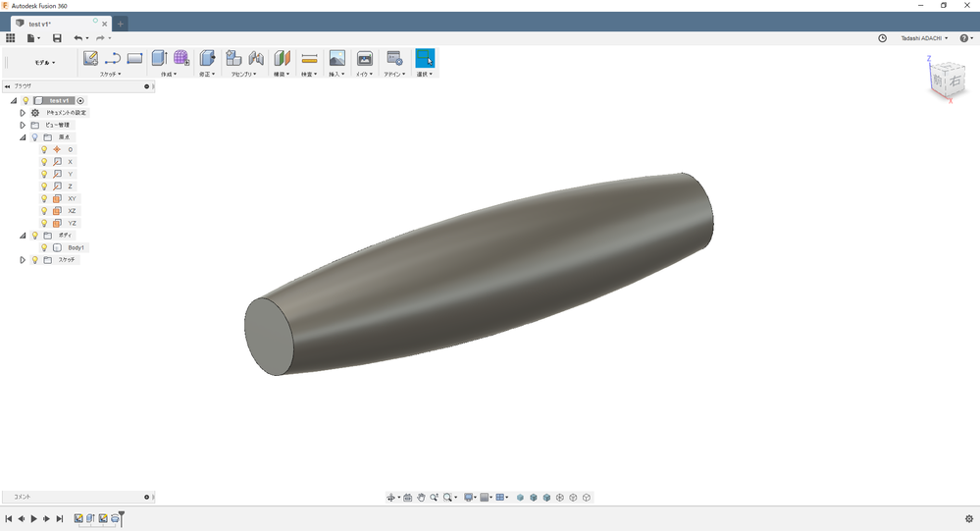This screenshot has height=531, width=980.
Task: Open the assemble menu label dropdown
Action: pos(243,74)
